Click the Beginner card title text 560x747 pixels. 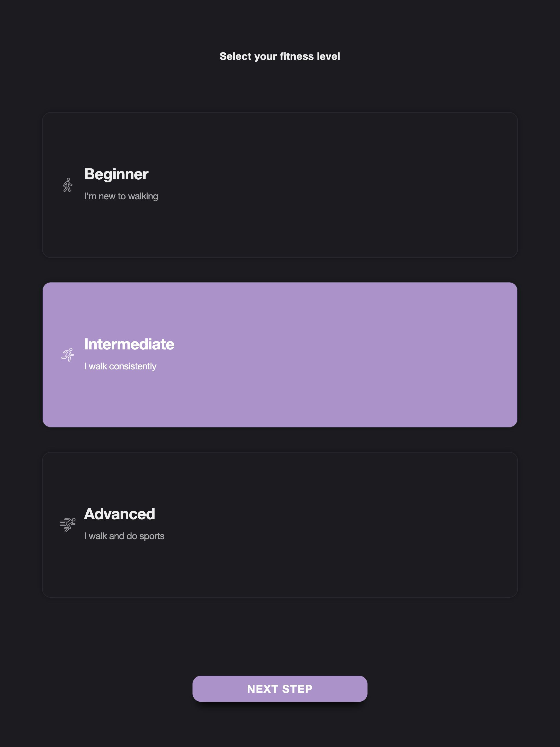tap(116, 175)
